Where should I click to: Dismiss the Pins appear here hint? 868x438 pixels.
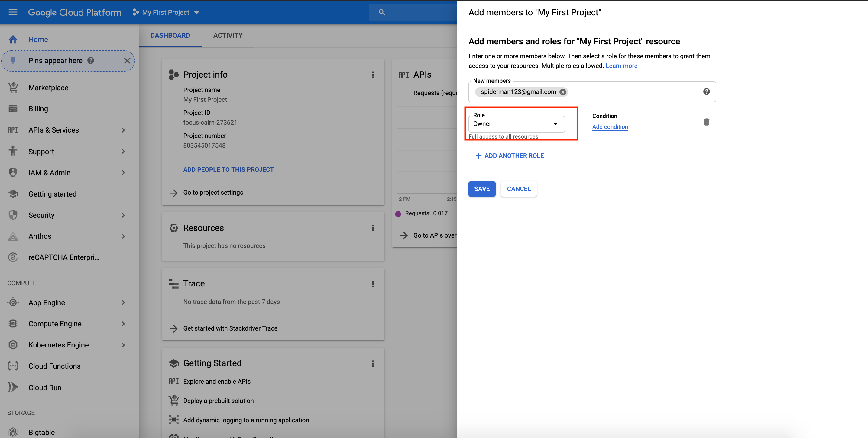tap(127, 61)
